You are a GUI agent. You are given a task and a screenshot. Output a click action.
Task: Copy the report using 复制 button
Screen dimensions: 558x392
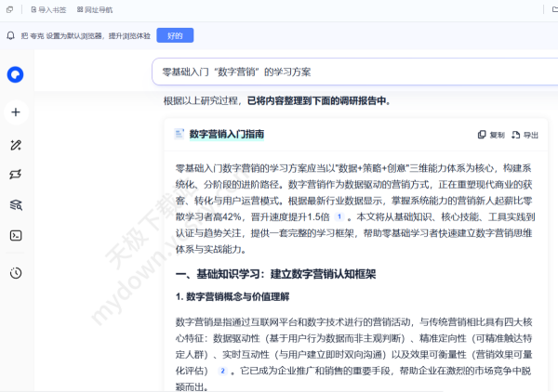coord(491,135)
